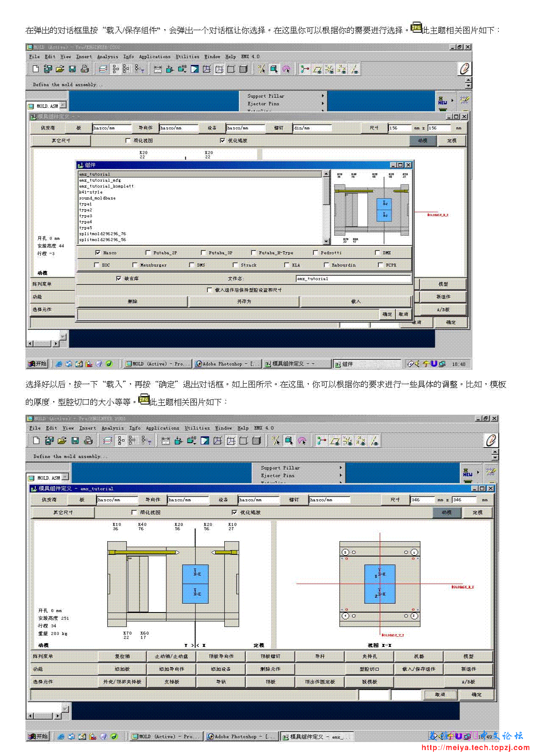Select Wireframe display icon in lower screenshot toolbar

[218, 441]
